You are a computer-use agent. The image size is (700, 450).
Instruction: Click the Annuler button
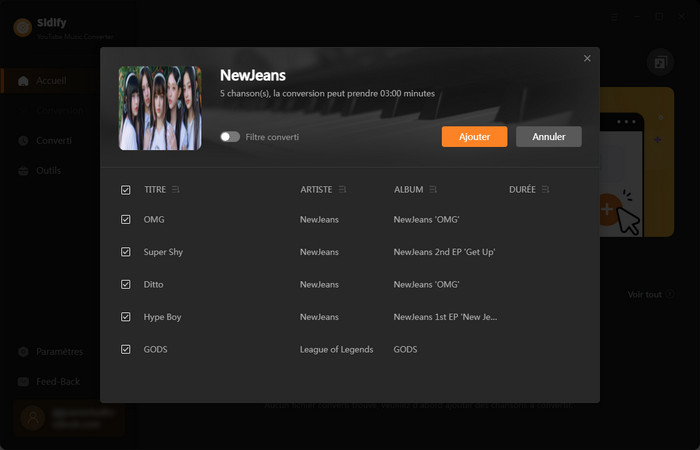coord(548,137)
